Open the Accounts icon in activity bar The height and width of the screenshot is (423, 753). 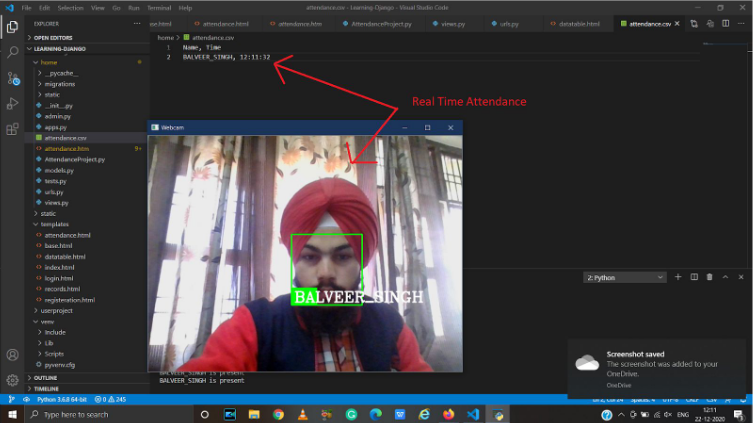point(12,355)
